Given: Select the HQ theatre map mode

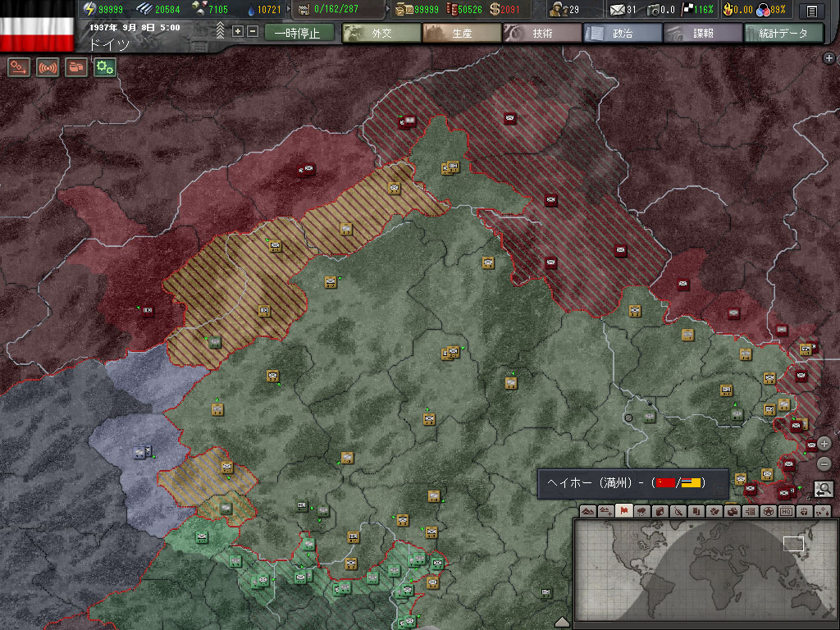Looking at the screenshot, I should coord(787,512).
